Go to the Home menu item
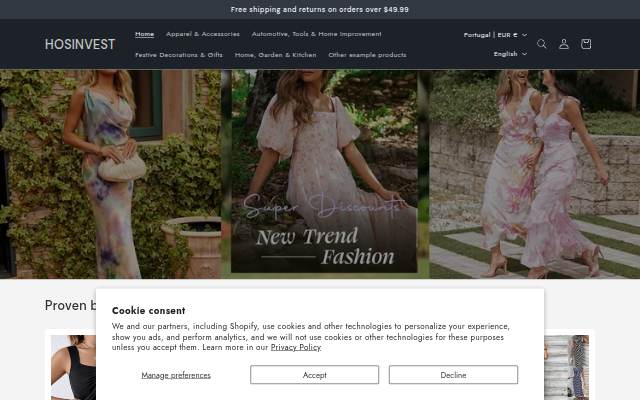 click(x=144, y=34)
